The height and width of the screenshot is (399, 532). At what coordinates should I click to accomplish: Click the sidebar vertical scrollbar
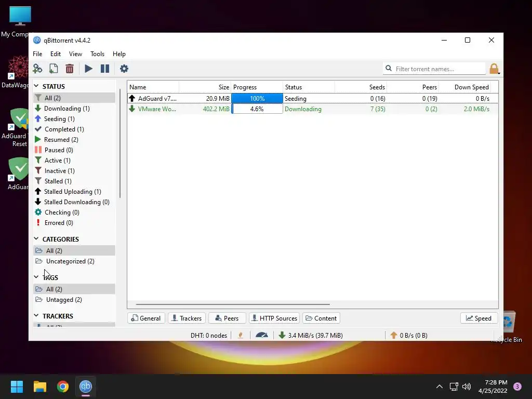pyautogui.click(x=120, y=143)
